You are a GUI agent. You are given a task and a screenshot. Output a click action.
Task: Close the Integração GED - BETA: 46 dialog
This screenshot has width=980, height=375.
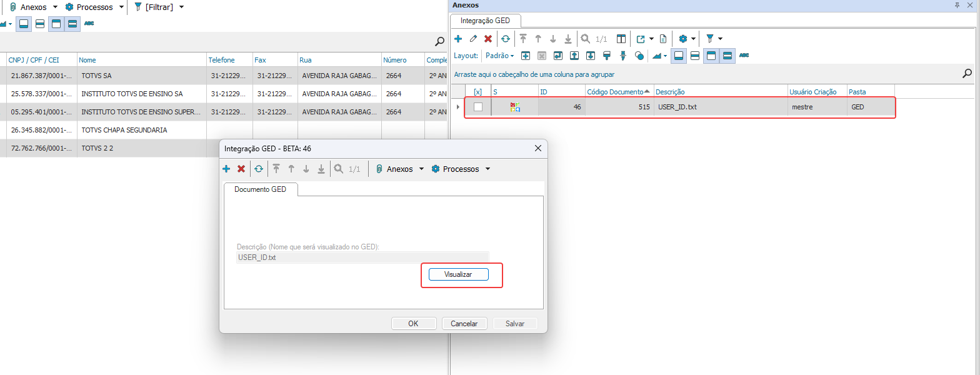(538, 149)
